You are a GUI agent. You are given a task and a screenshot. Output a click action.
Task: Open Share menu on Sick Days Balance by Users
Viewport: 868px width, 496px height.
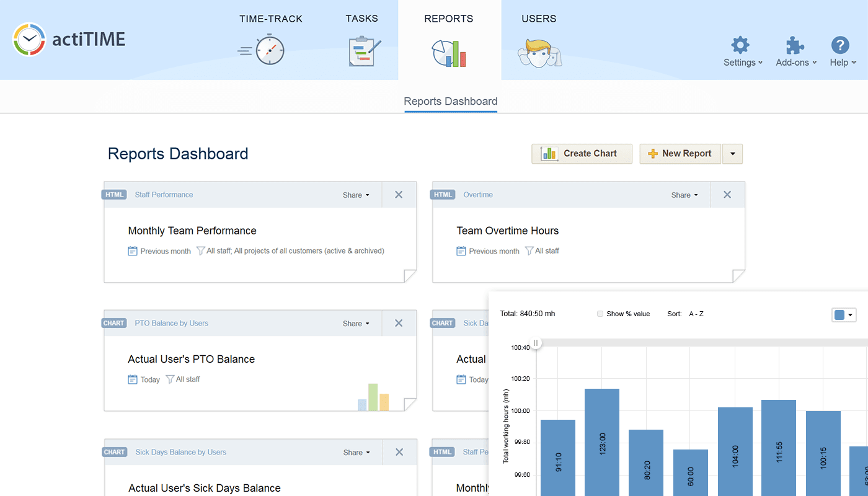[356, 452]
